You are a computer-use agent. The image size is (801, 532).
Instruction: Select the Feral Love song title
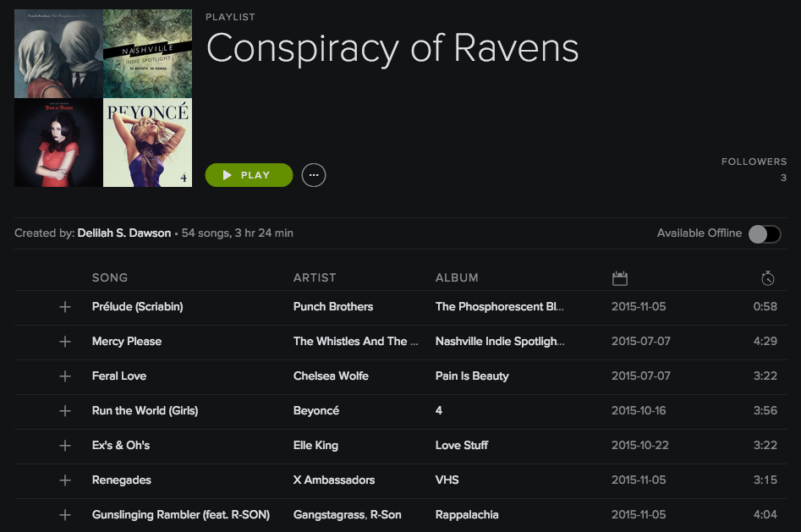click(x=119, y=376)
